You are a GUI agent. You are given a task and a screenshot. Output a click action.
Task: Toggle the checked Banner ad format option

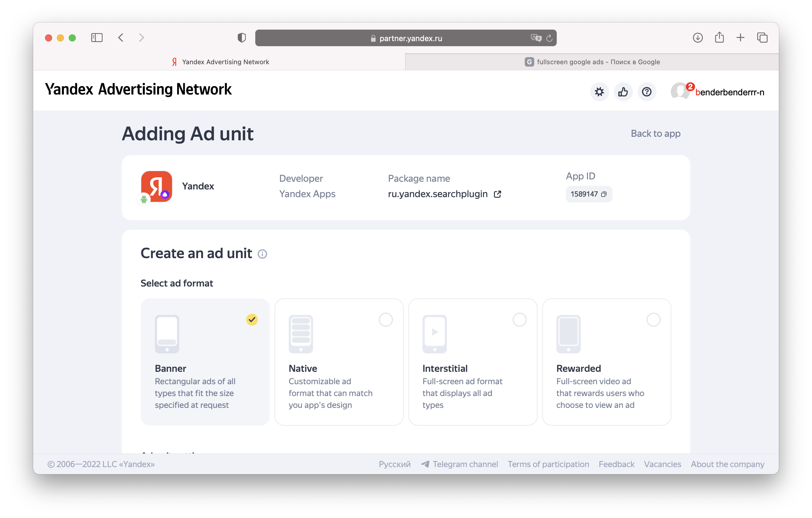252,319
